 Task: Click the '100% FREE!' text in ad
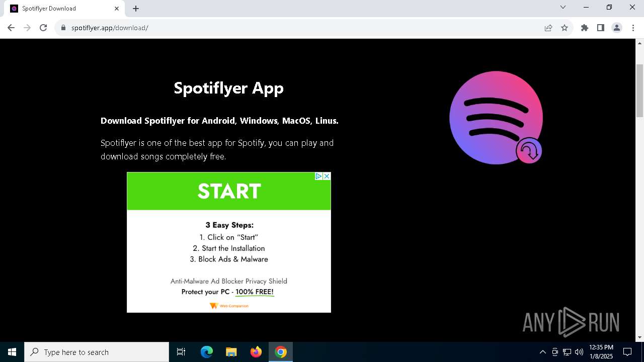255,292
